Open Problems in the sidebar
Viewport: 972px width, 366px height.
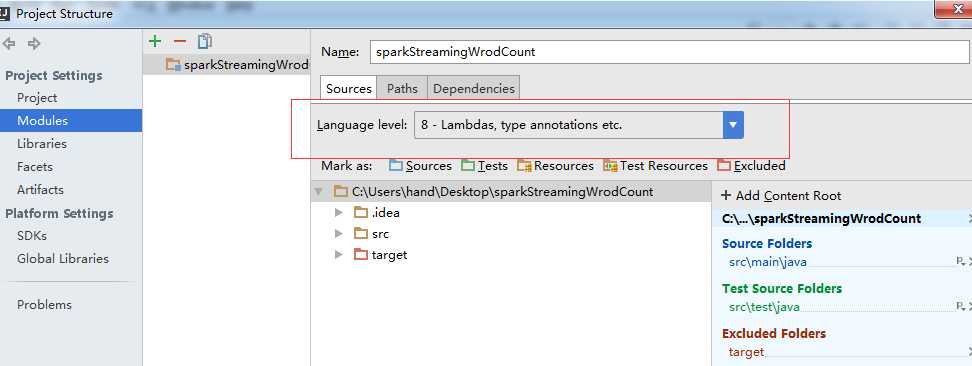[44, 305]
